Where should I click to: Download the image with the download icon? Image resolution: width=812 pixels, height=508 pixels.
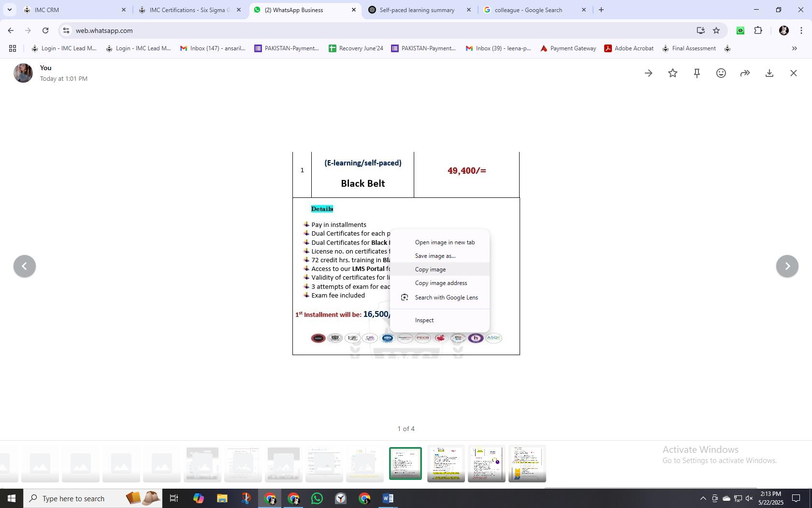point(769,73)
